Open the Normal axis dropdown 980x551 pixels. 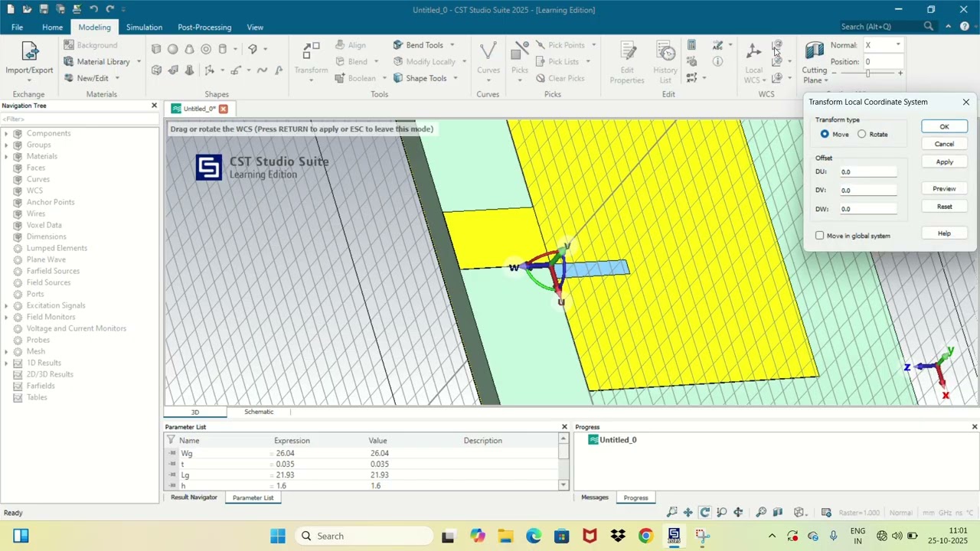898,45
